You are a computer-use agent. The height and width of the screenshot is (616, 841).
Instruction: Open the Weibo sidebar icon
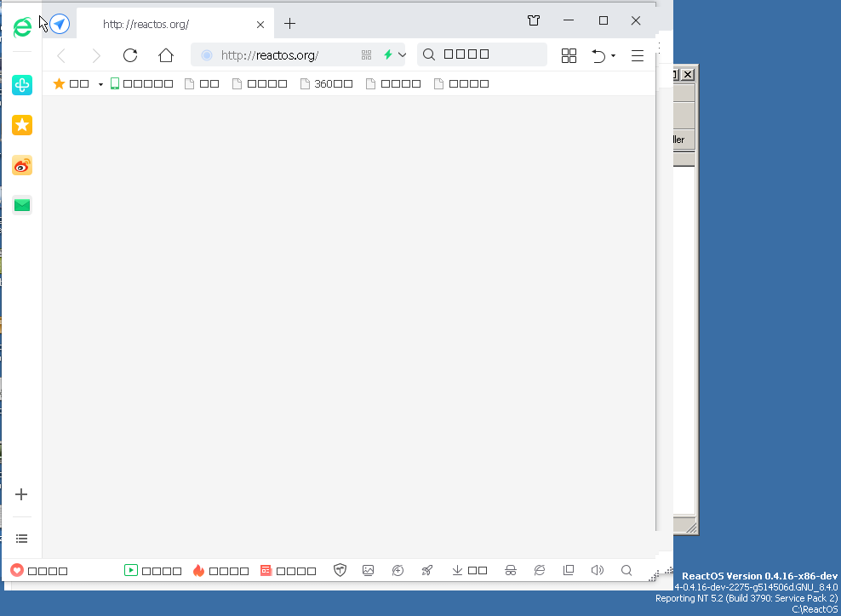point(22,166)
